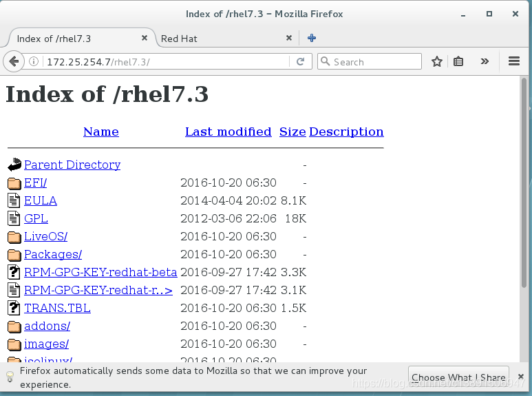The width and height of the screenshot is (532, 396).
Task: Open the EFI/ directory
Action: (x=35, y=183)
